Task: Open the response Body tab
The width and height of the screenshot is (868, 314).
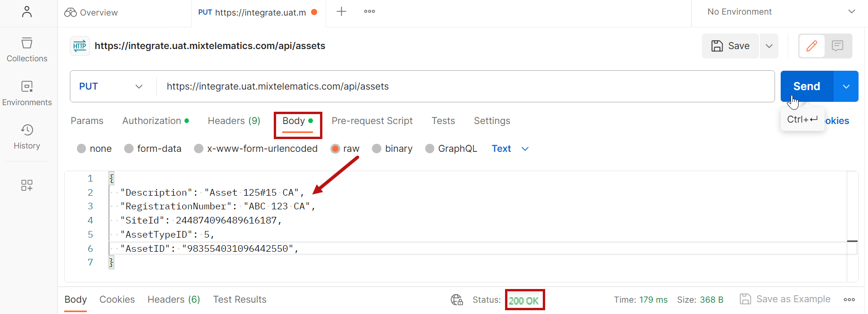Action: click(x=76, y=299)
